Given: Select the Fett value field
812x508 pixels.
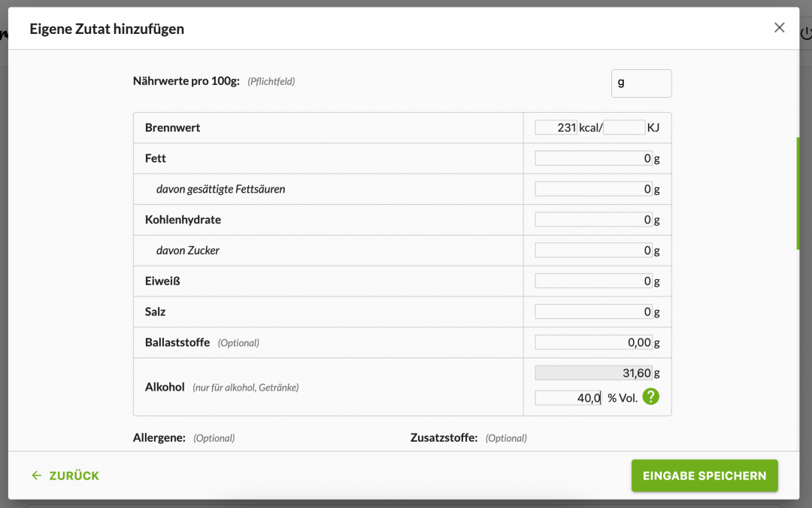Looking at the screenshot, I should [592, 159].
